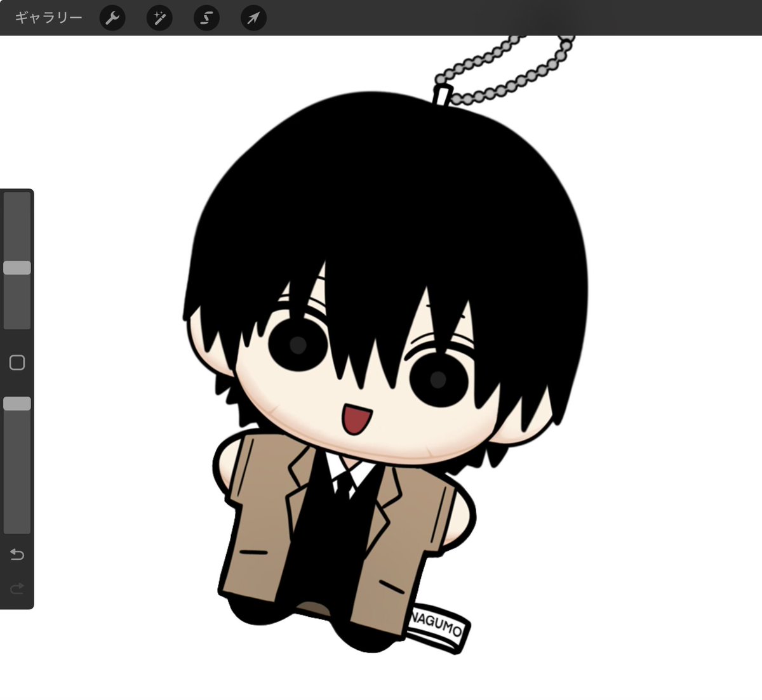Viewport: 762px width, 700px height.
Task: Click the brush opacity slider handle
Action: (x=17, y=404)
